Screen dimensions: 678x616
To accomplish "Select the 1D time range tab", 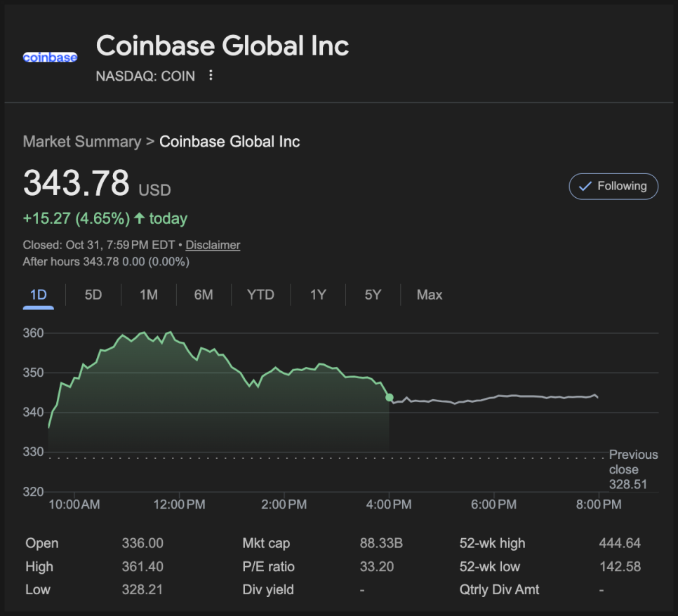I will pyautogui.click(x=38, y=295).
